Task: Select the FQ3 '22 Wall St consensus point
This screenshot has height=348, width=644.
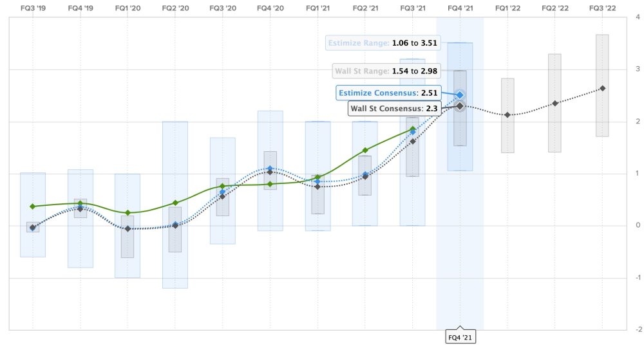Action: click(602, 88)
